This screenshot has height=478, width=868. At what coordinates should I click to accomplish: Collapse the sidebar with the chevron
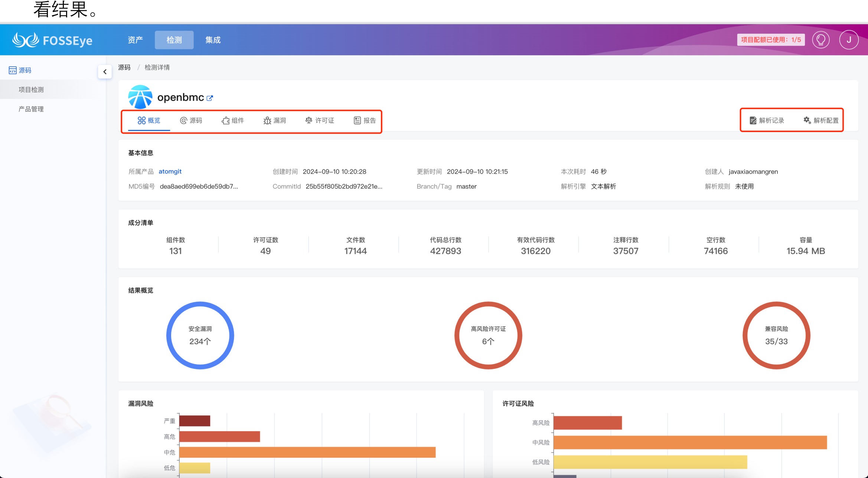pyautogui.click(x=105, y=72)
